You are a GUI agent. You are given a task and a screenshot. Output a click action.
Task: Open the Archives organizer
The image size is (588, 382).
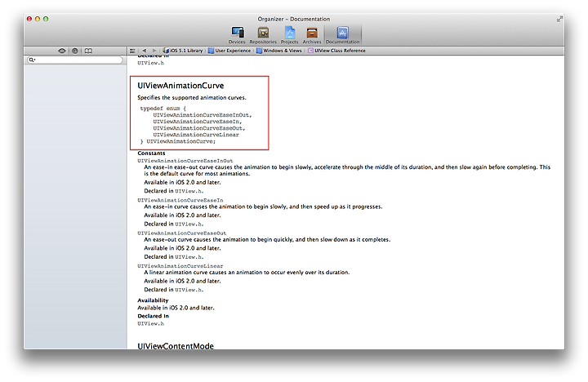tap(312, 35)
